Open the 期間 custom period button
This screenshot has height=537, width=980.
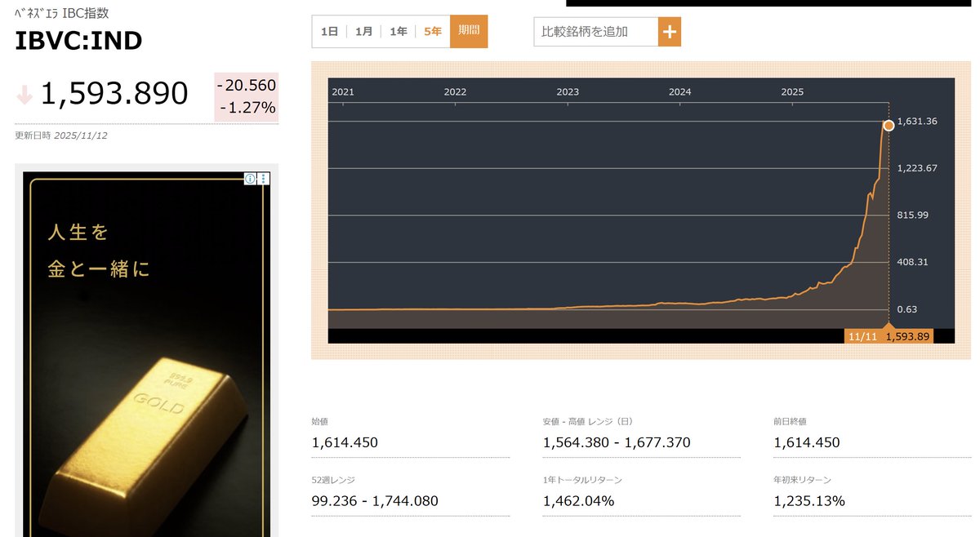pyautogui.click(x=469, y=31)
